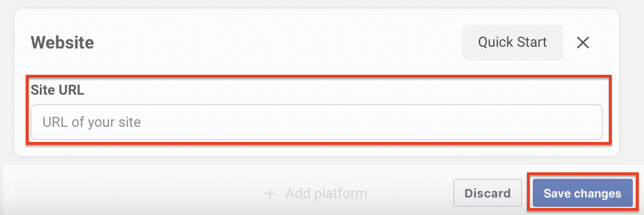Focus the Site URL input field

317,122
